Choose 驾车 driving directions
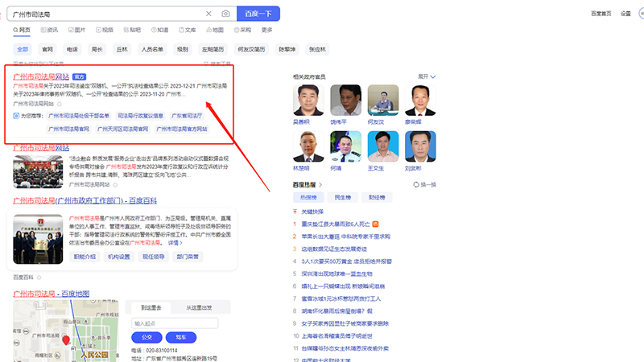The image size is (644, 362). [181, 337]
